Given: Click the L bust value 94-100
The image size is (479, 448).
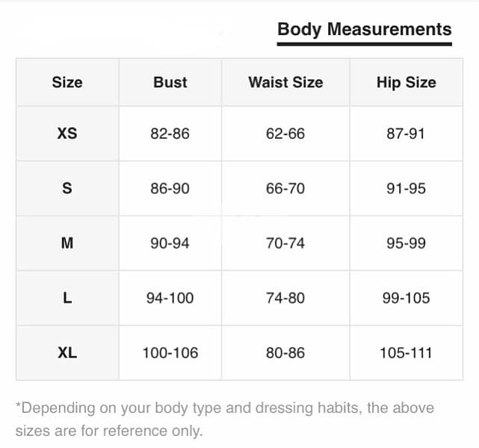Looking at the screenshot, I should (170, 298).
